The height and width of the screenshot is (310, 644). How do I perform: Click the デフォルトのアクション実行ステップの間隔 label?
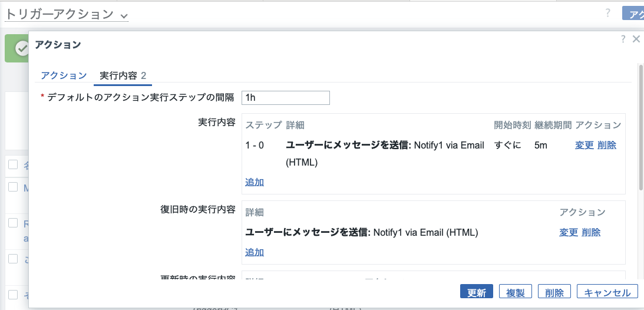click(x=140, y=98)
